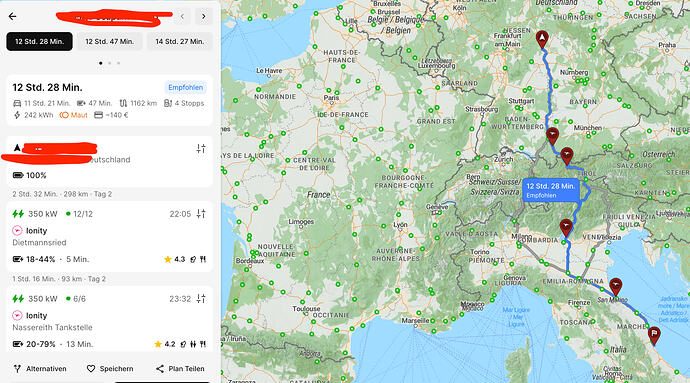Click the 4.2 star rating
Image resolution: width=690 pixels, height=383 pixels.
[x=165, y=344]
